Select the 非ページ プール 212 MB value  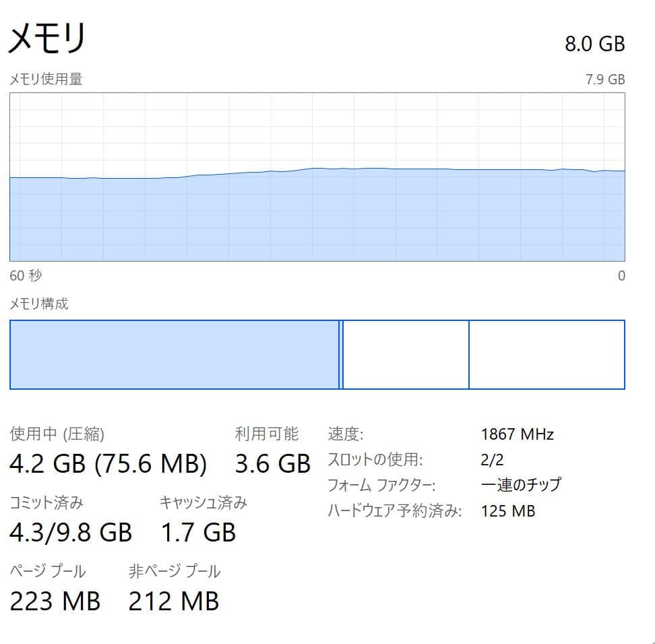174,600
